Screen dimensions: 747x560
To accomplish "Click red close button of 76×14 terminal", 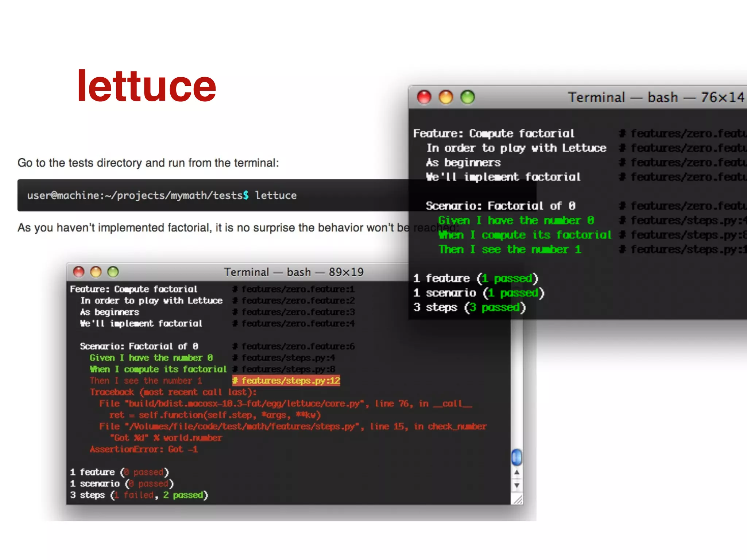I will 424,97.
